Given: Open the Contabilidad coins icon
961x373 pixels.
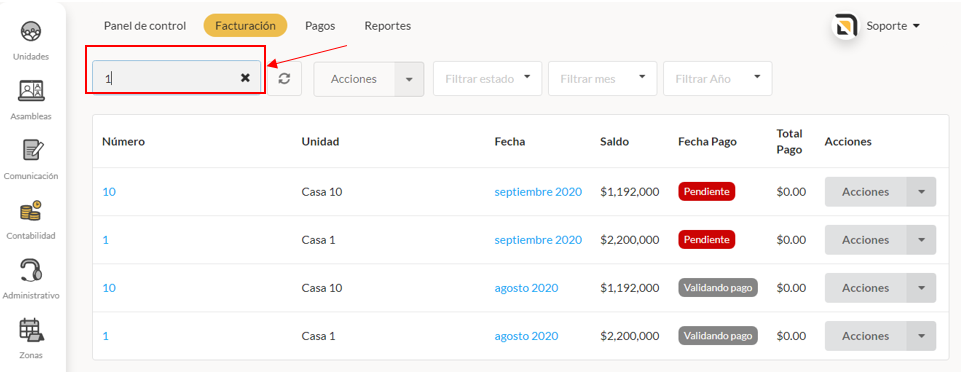Looking at the screenshot, I should [31, 211].
